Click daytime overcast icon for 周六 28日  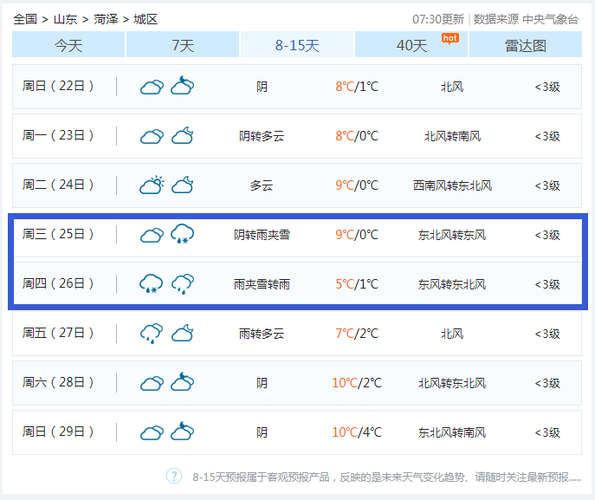point(152,383)
